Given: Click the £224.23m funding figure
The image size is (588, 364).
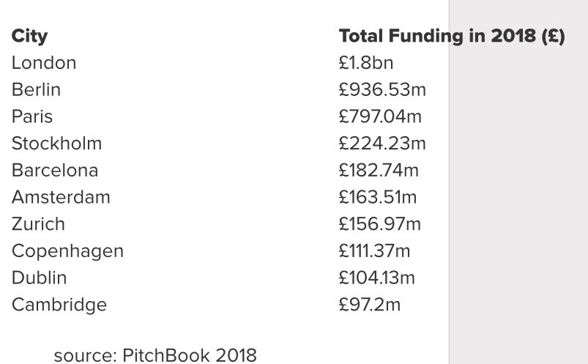Looking at the screenshot, I should (x=382, y=144).
